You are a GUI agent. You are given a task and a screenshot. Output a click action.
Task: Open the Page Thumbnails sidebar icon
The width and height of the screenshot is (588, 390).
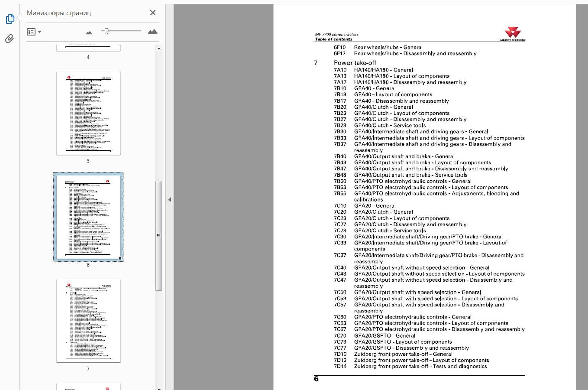10,19
